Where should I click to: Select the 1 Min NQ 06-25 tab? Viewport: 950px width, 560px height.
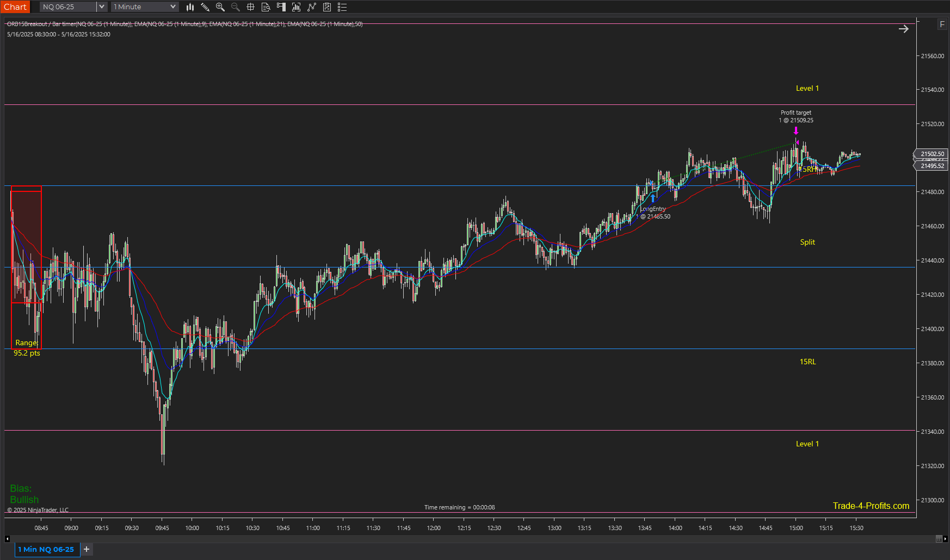click(46, 550)
